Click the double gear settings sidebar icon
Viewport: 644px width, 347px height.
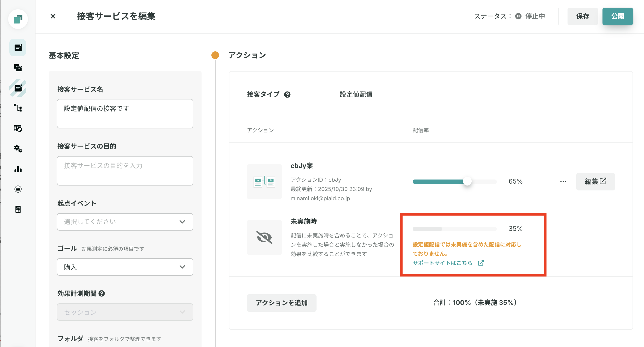point(18,148)
